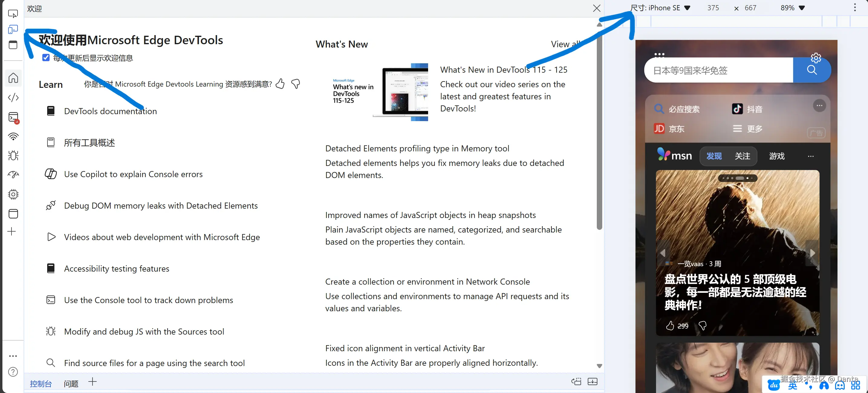Image resolution: width=868 pixels, height=393 pixels.
Task: Open the 89% zoom level dropdown
Action: (792, 8)
